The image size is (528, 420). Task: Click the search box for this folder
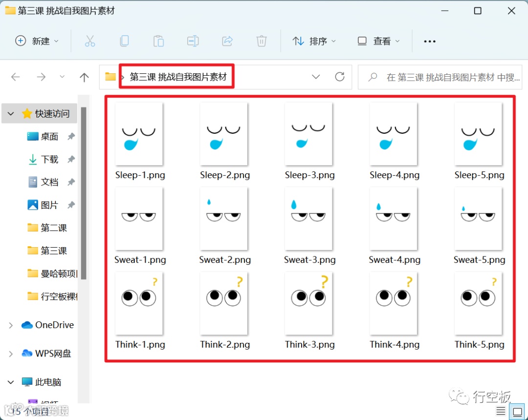click(x=440, y=77)
